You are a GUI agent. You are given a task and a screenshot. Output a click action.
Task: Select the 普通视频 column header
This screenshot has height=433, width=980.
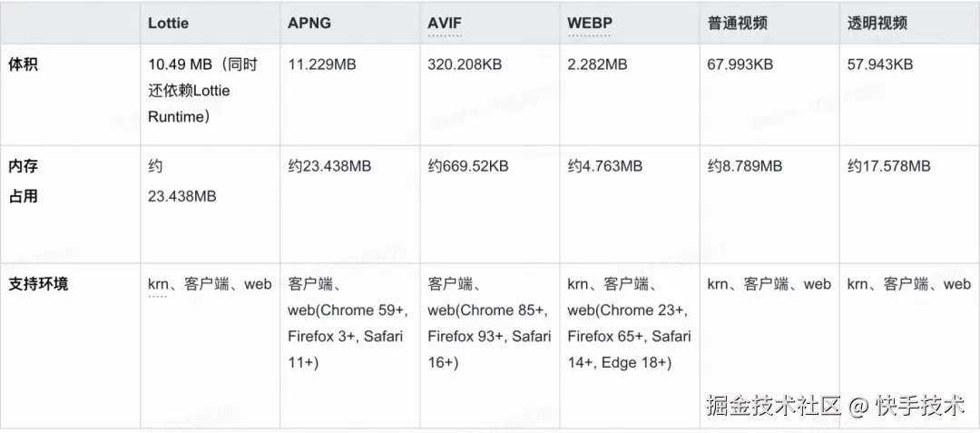pos(737,24)
